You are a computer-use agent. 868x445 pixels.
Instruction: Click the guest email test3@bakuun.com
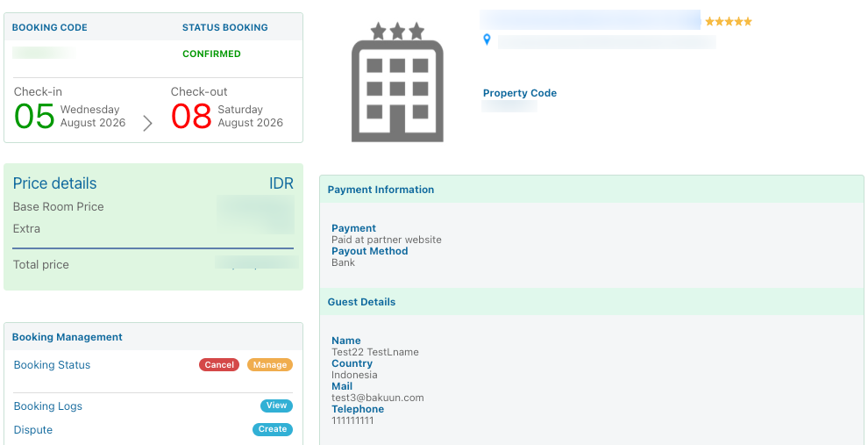click(x=378, y=398)
